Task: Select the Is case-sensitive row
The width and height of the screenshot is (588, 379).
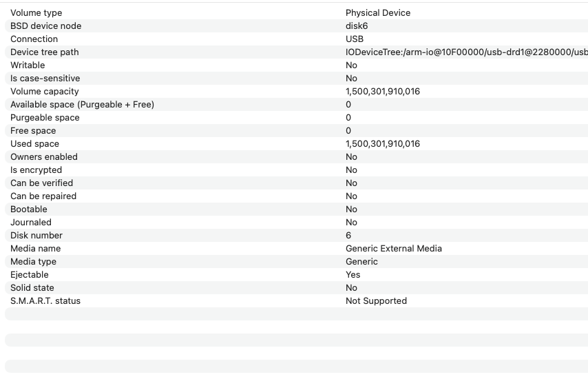Action: pyautogui.click(x=45, y=79)
